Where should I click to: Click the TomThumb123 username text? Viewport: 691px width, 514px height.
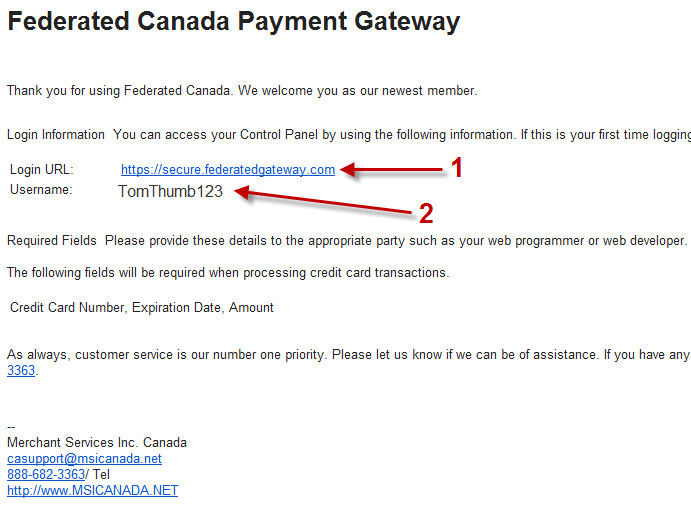pyautogui.click(x=171, y=191)
